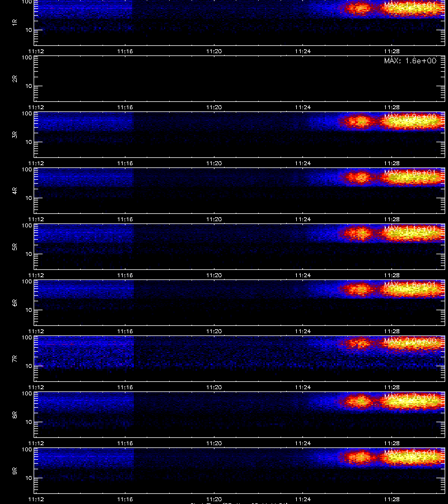
Task: Click the MAX: 1.7e+01 text in panel 8R
Action: coord(410,396)
